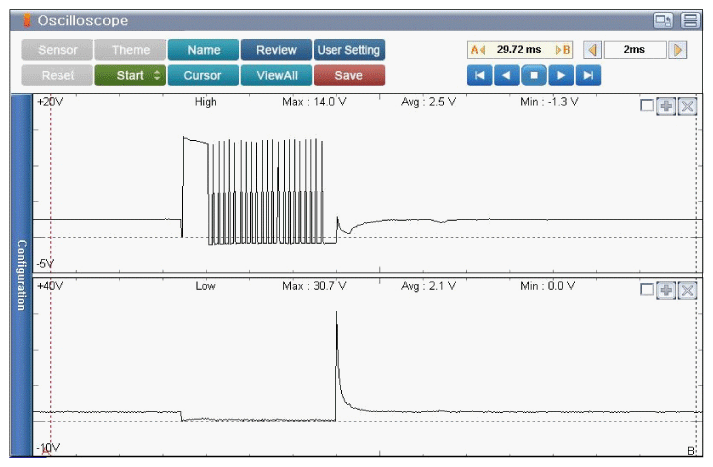Click the window switch icon in title bar
The width and height of the screenshot is (713, 467).
tap(662, 20)
